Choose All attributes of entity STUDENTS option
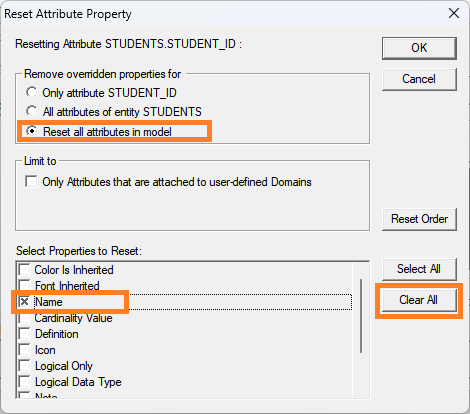 (32, 111)
